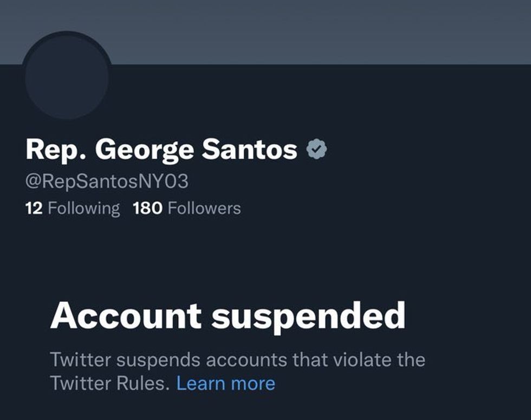Image resolution: width=531 pixels, height=420 pixels.
Task: Click the words 'Twitter Rules.'
Action: click(x=109, y=384)
